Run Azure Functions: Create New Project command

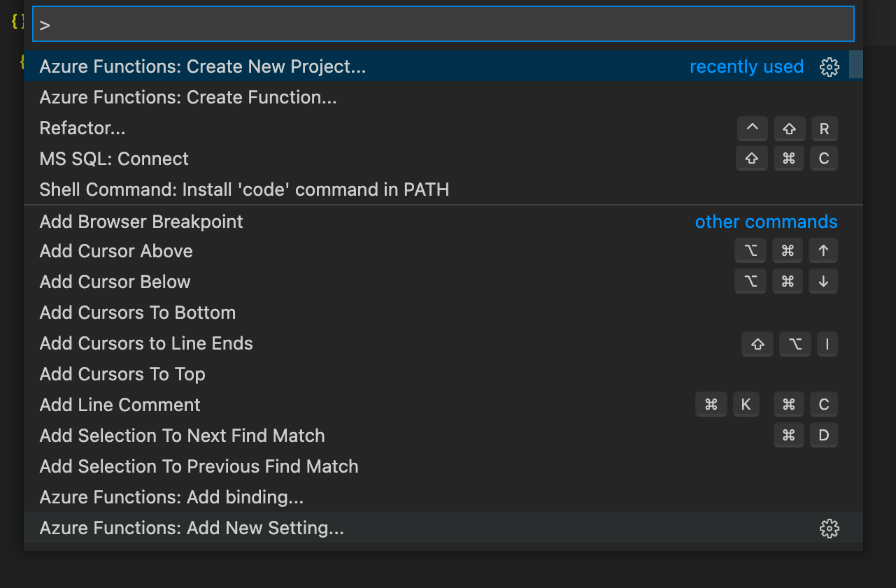click(x=203, y=67)
